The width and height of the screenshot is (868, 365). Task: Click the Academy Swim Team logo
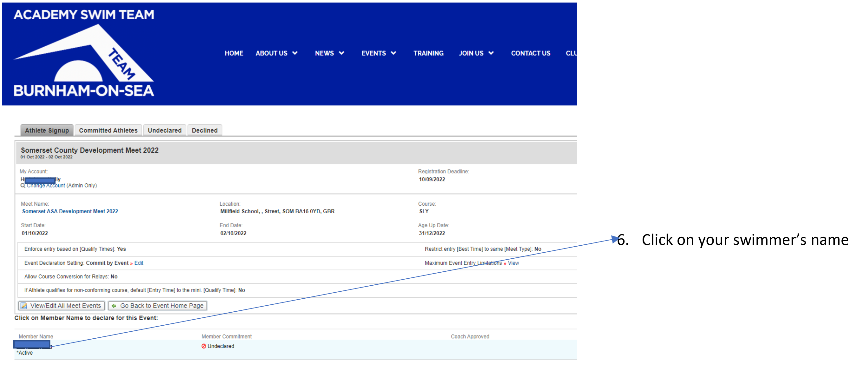coord(84,53)
